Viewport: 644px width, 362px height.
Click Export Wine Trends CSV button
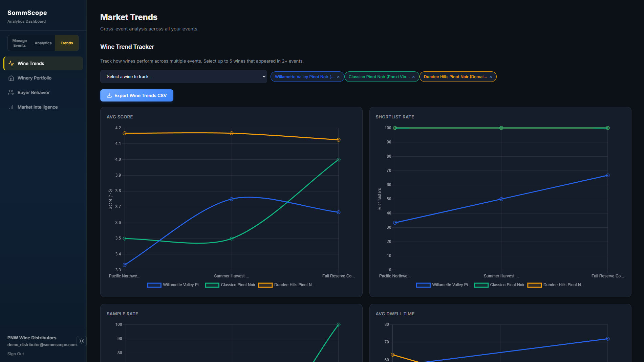click(x=137, y=95)
